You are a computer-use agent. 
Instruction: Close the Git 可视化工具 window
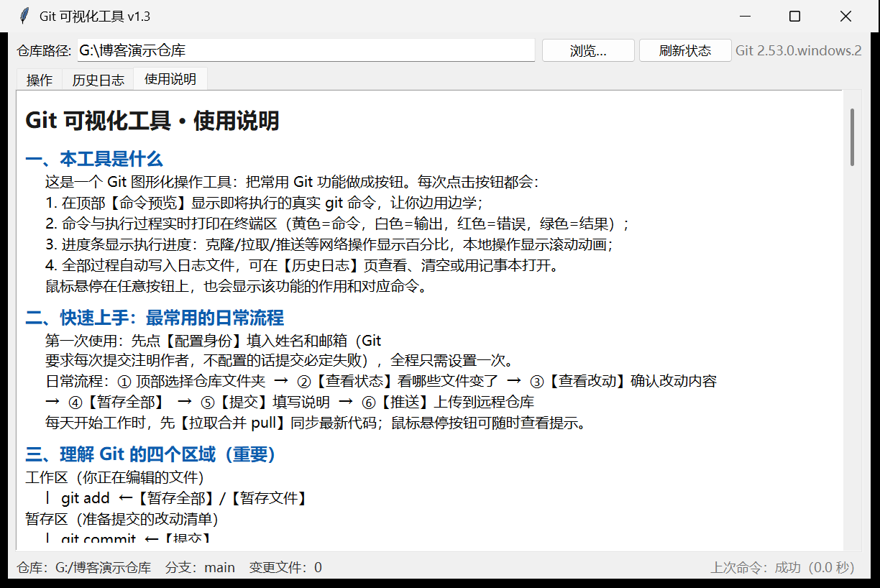[845, 16]
